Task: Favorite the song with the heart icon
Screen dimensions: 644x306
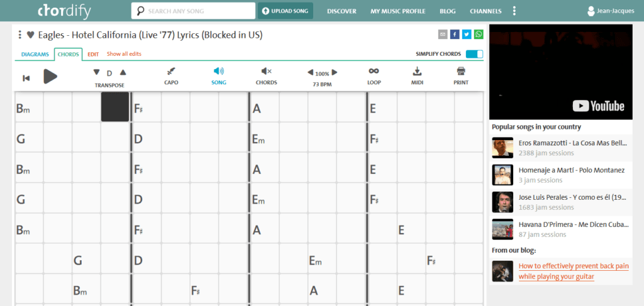Action: click(x=30, y=35)
